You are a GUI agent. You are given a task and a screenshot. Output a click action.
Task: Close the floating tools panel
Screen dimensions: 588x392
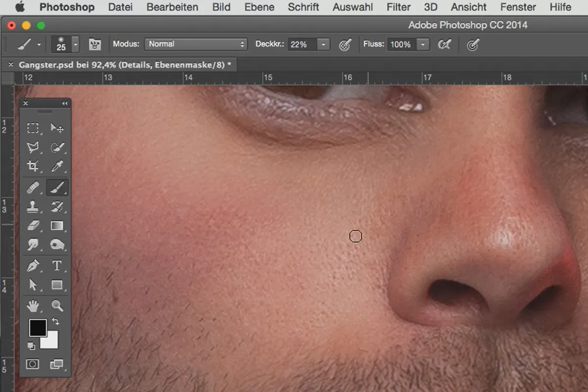tap(25, 103)
